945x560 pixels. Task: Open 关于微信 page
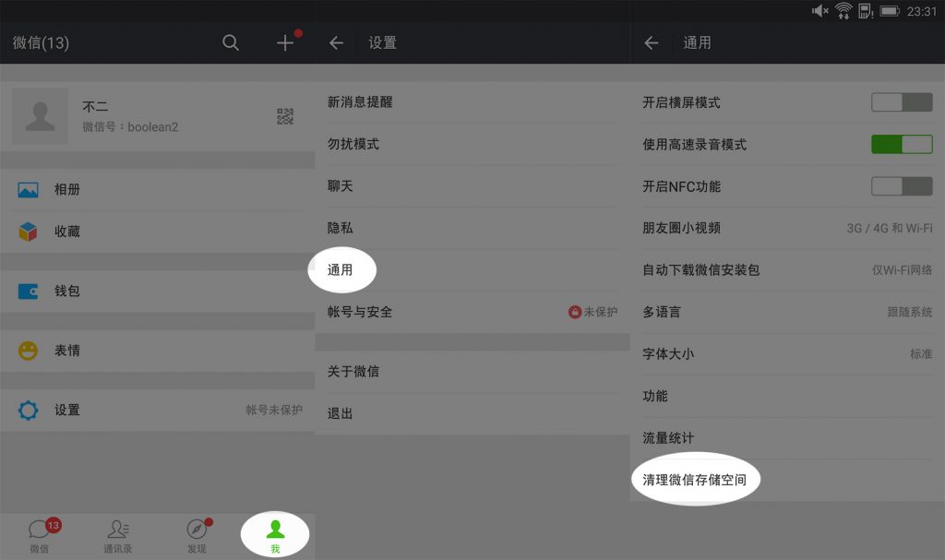coord(472,372)
